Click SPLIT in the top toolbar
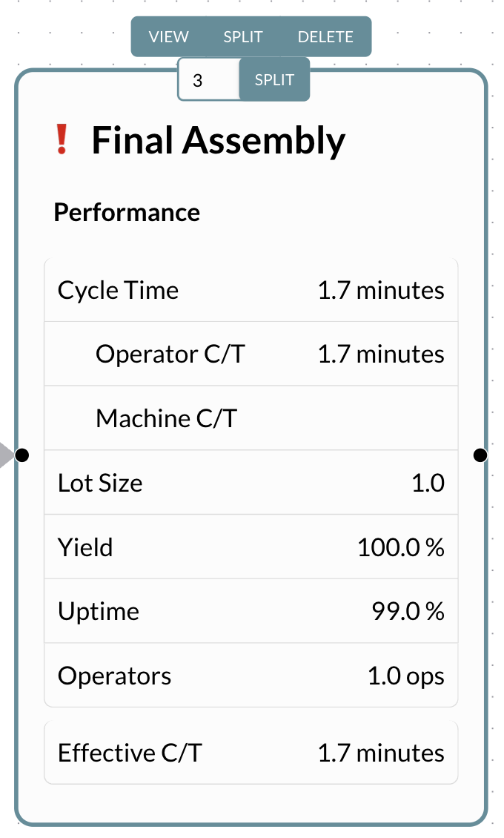Image resolution: width=504 pixels, height=838 pixels. point(243,37)
